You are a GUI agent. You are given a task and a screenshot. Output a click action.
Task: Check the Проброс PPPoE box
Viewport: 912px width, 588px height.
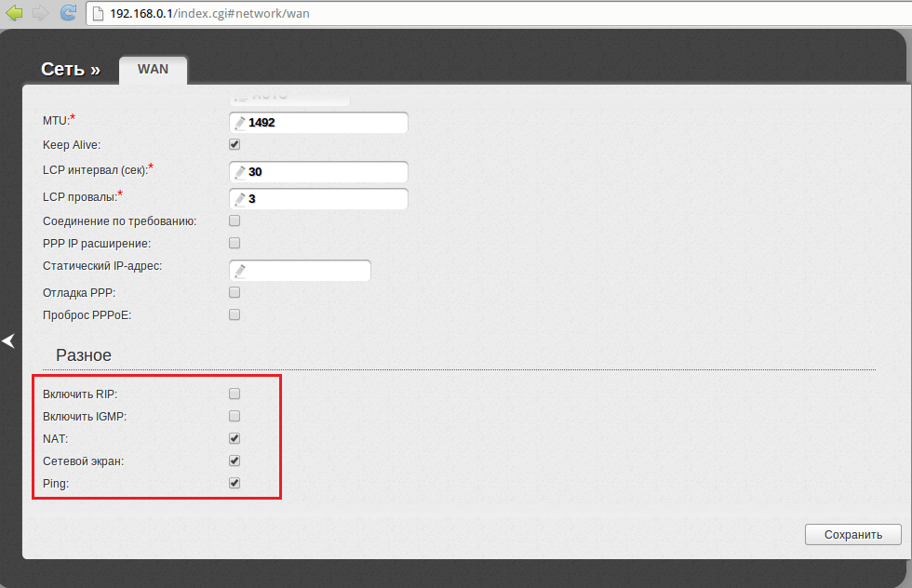(235, 315)
